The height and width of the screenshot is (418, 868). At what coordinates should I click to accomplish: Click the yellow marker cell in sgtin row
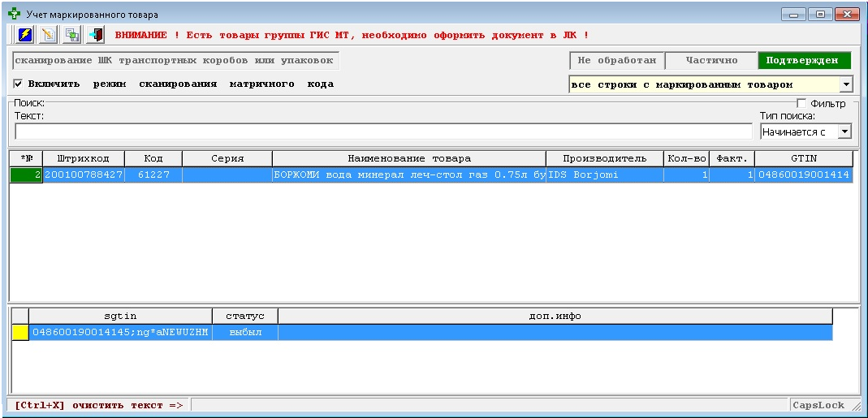pyautogui.click(x=19, y=333)
